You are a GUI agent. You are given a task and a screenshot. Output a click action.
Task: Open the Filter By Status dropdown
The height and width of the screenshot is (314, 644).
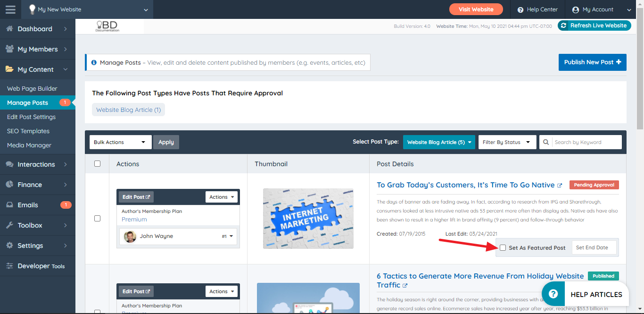pyautogui.click(x=507, y=142)
